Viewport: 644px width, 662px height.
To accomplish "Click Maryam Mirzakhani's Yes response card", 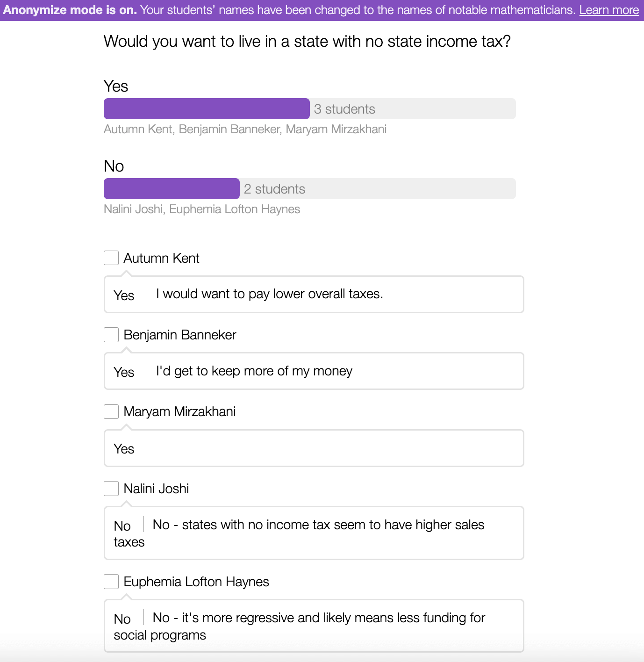I will (314, 448).
